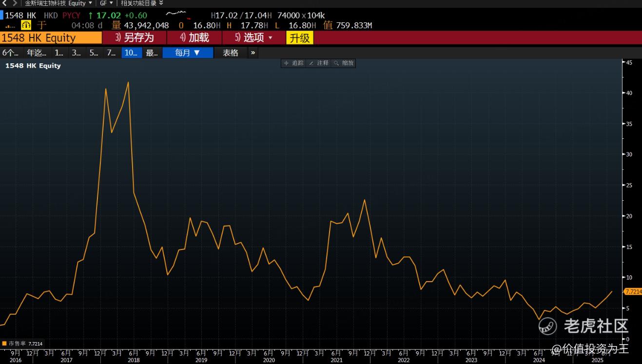Click the yellow gauge icon

pos(26,25)
